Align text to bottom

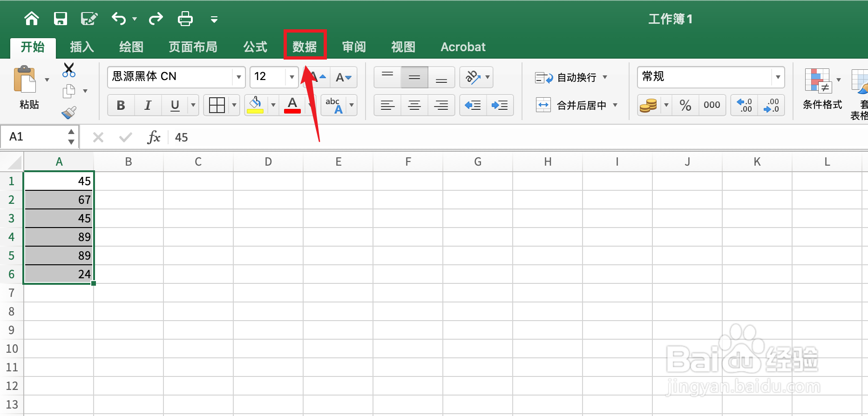pyautogui.click(x=441, y=77)
